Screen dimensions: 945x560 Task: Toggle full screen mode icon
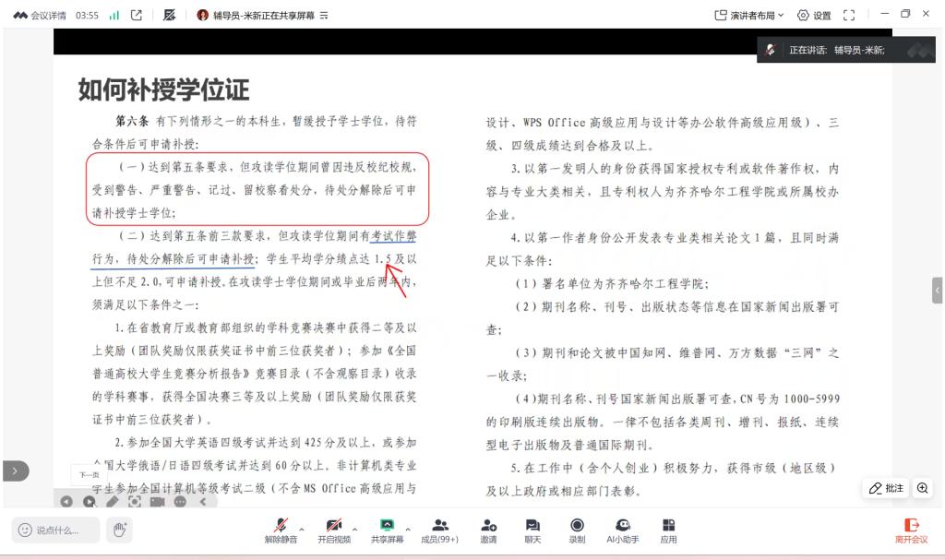point(849,15)
